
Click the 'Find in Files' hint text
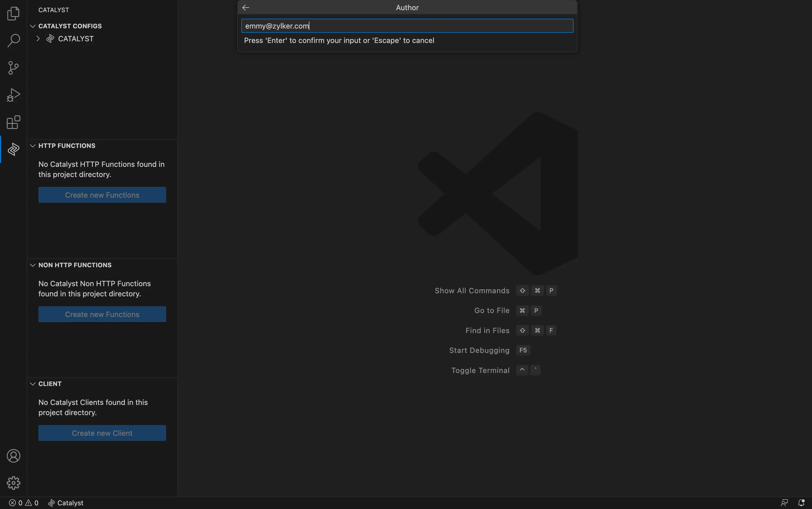487,331
